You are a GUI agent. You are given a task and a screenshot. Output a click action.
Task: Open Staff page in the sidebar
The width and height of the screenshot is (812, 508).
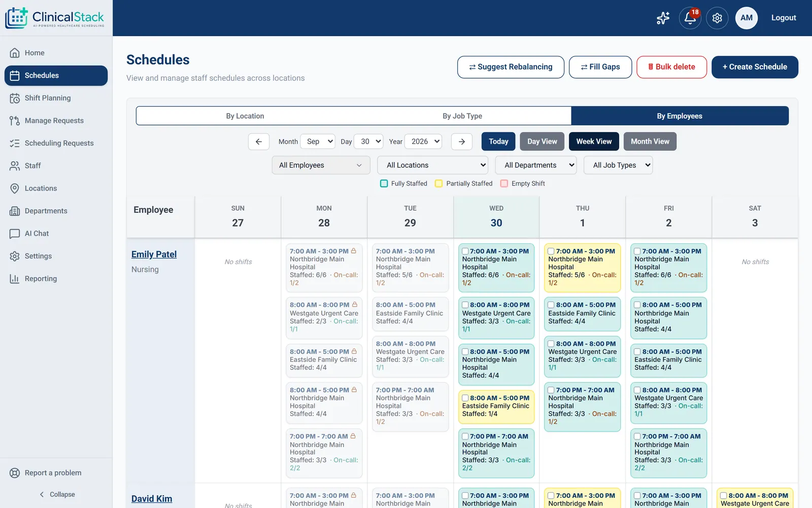click(56, 166)
